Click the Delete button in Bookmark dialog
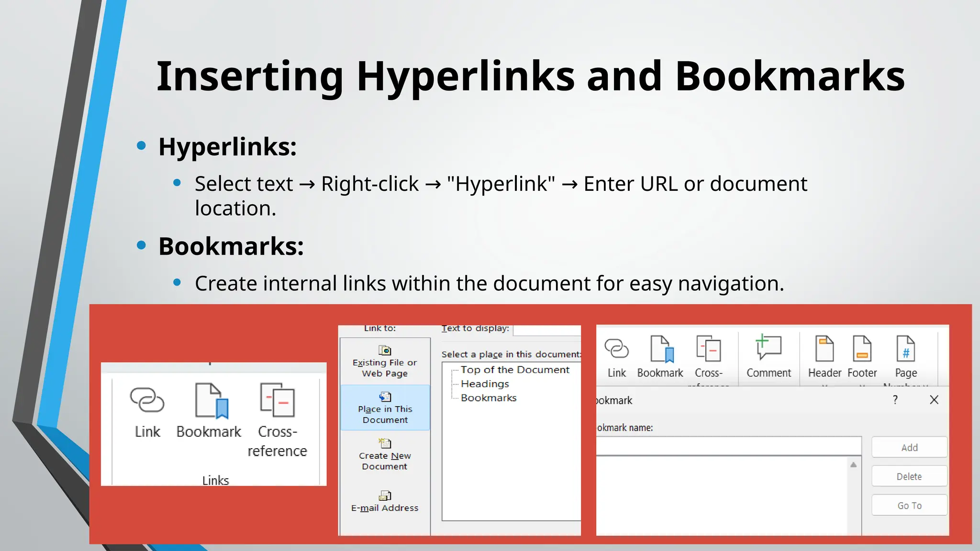 click(x=909, y=476)
